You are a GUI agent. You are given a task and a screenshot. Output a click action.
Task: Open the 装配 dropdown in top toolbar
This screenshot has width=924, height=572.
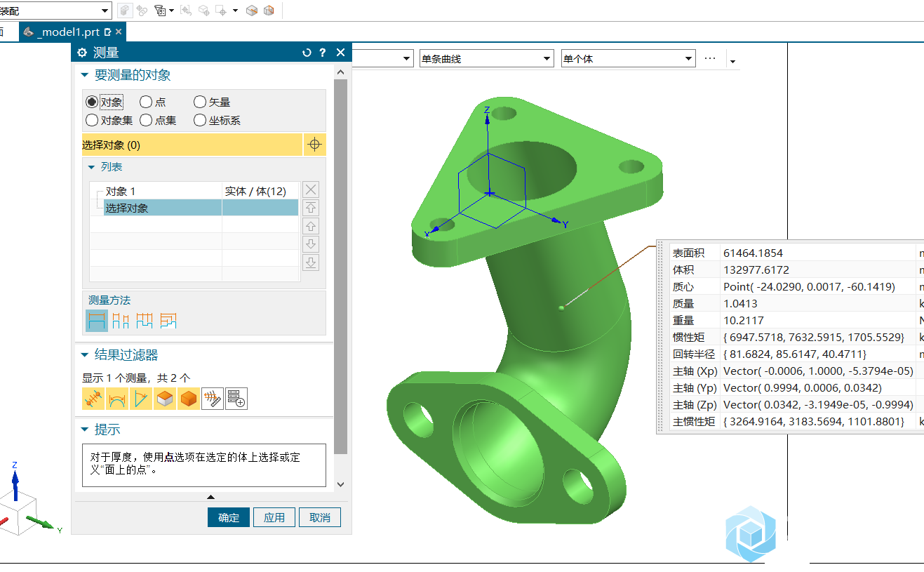[105, 11]
